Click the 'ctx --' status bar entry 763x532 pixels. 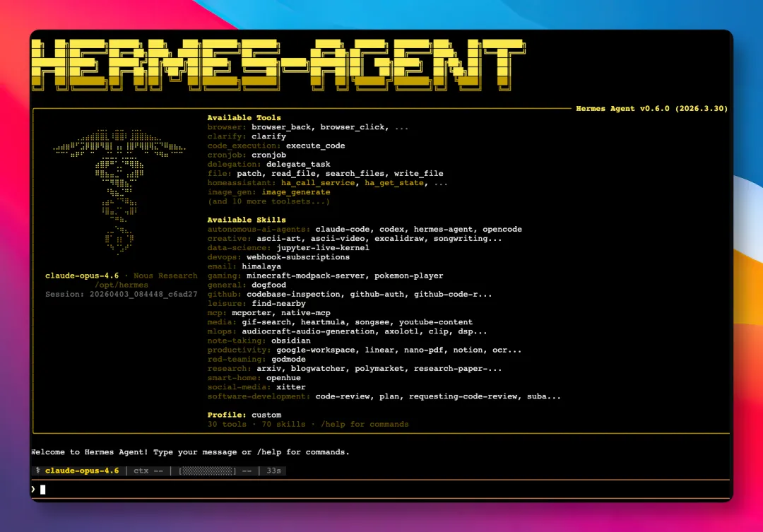pos(148,471)
